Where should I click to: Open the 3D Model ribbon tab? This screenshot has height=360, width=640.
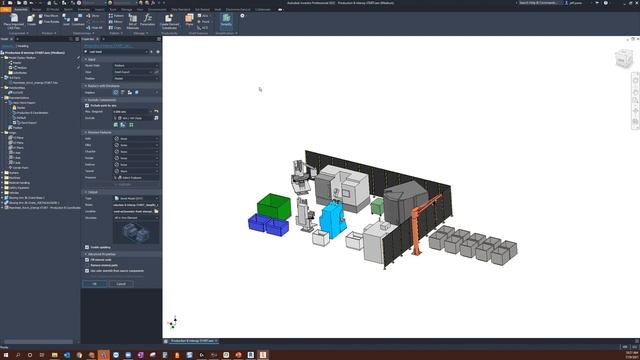tap(53, 9)
